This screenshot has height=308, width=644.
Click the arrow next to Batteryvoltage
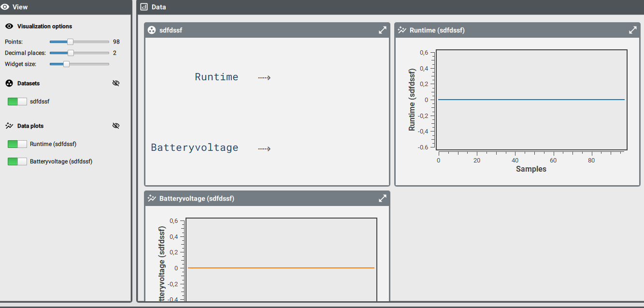[x=264, y=148]
